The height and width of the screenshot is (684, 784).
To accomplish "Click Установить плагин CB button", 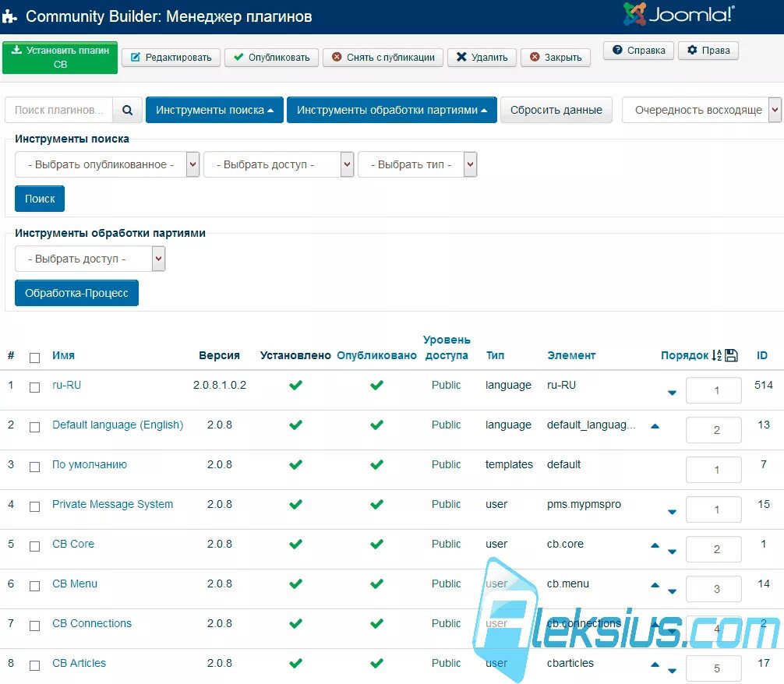I will pos(60,58).
